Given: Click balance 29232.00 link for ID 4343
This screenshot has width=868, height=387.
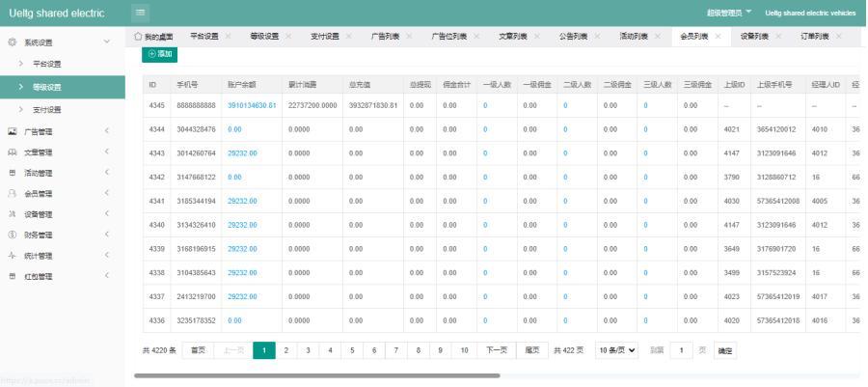Looking at the screenshot, I should (x=242, y=153).
